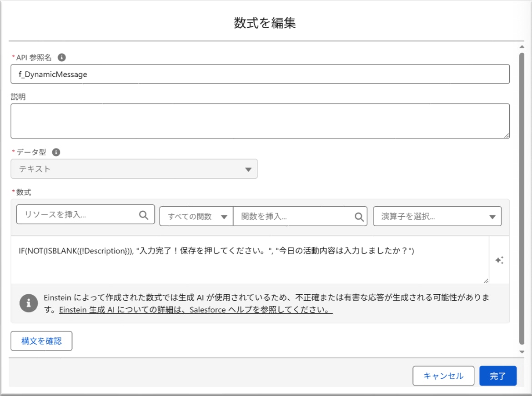Screen dimensions: 532x396
Task: Click the scrollbar down arrow
Action: coord(522,351)
